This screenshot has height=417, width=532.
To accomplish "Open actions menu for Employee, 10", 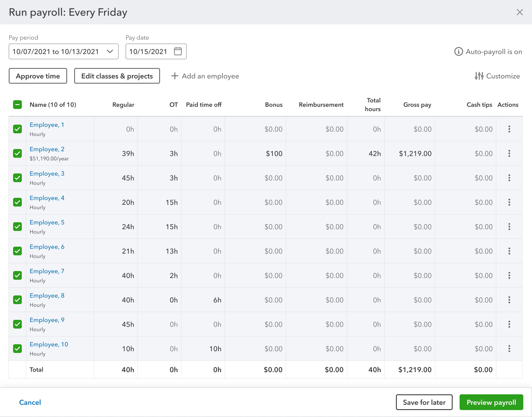I will 509,349.
